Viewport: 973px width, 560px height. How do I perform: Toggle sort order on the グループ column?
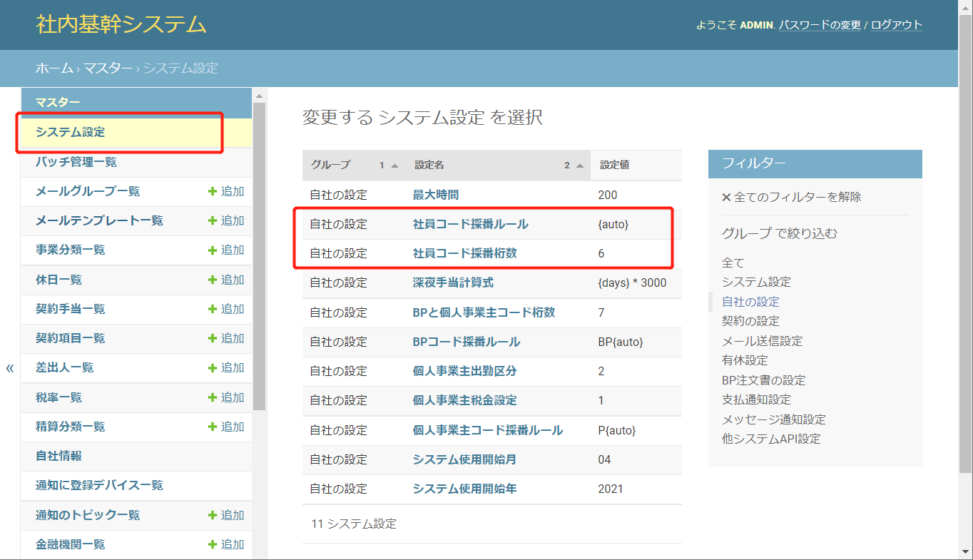point(394,166)
